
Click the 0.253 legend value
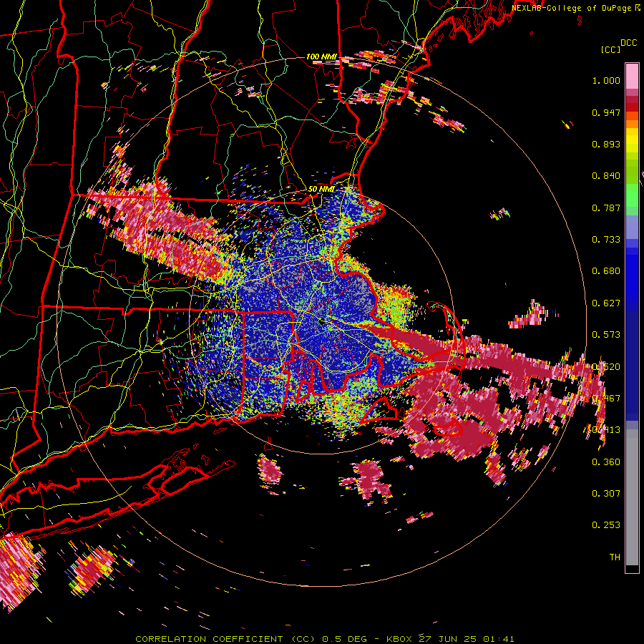click(606, 525)
